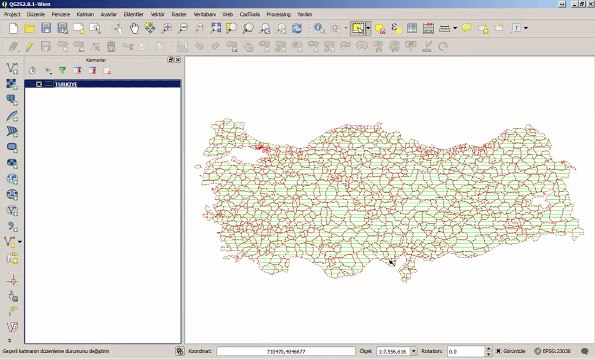
Task: Open the Eklentiler menu
Action: pyautogui.click(x=134, y=14)
